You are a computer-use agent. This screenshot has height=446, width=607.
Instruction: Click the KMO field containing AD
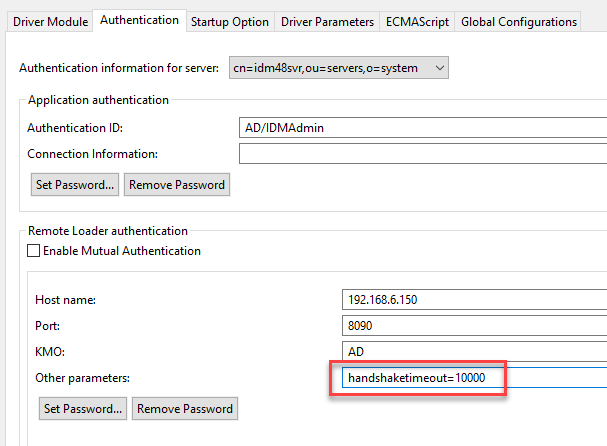(x=474, y=351)
